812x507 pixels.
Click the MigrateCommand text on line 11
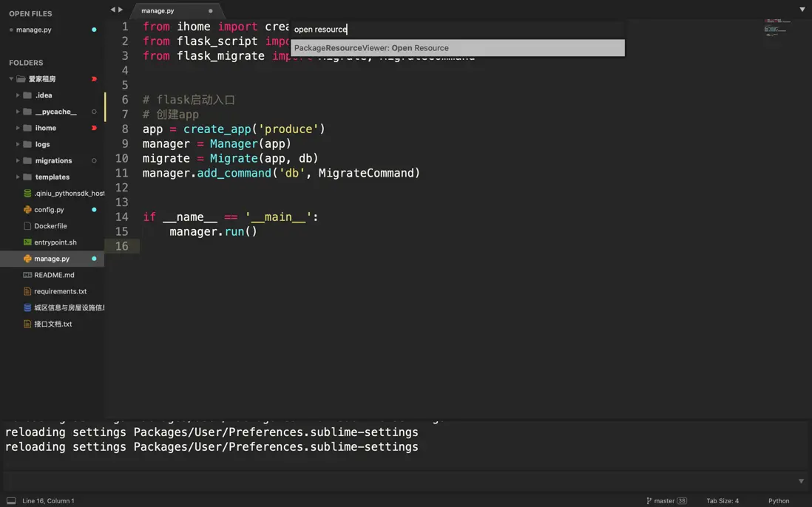click(x=365, y=173)
